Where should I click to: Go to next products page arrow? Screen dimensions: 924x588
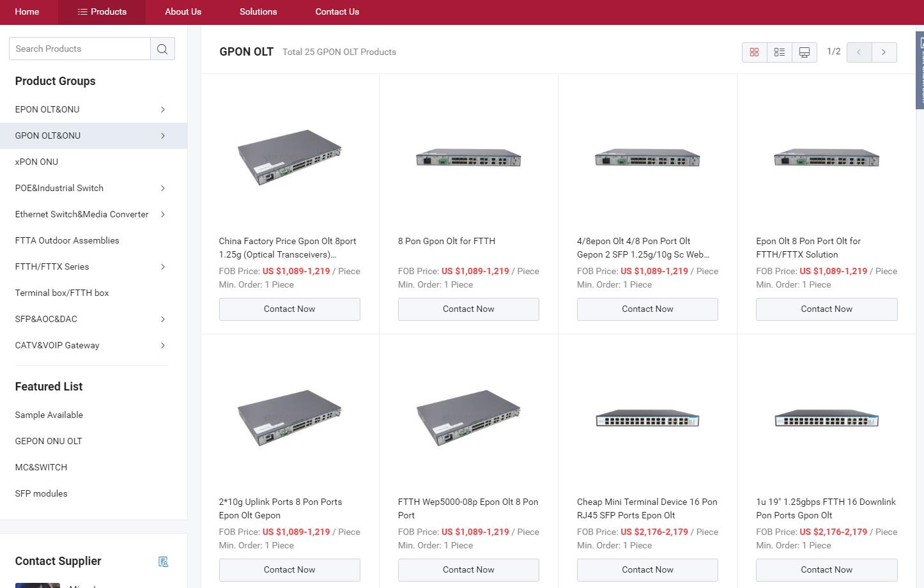pyautogui.click(x=884, y=52)
